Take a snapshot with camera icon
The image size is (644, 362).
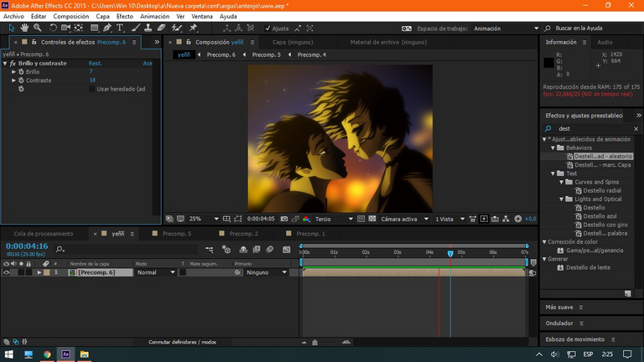[283, 219]
